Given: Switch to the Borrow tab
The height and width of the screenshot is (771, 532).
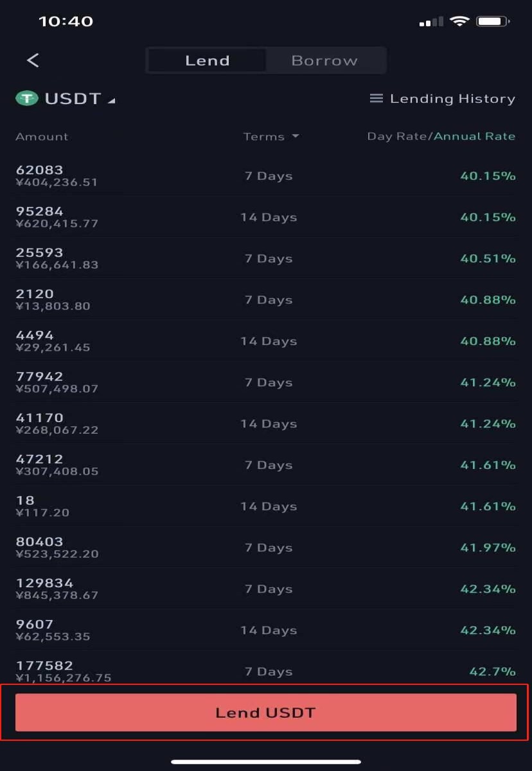Looking at the screenshot, I should click(x=324, y=61).
